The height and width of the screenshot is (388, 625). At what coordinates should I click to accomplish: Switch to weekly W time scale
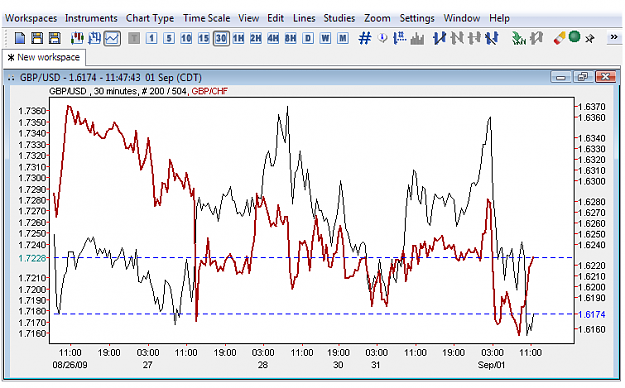click(325, 39)
